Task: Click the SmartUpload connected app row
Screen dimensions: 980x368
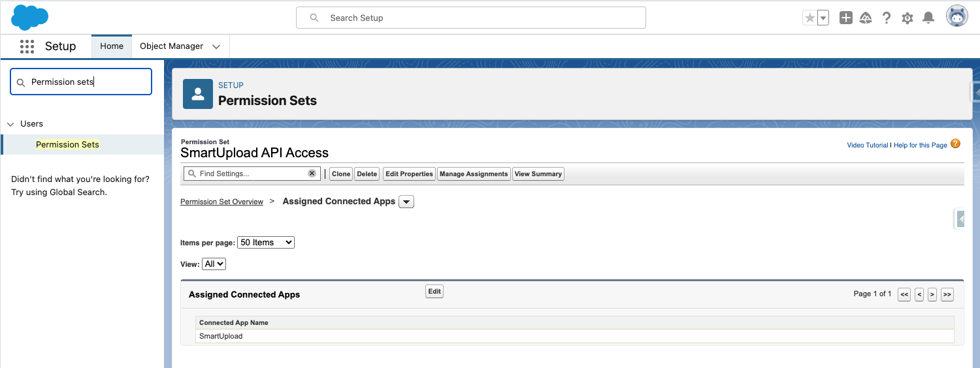Action: point(574,336)
